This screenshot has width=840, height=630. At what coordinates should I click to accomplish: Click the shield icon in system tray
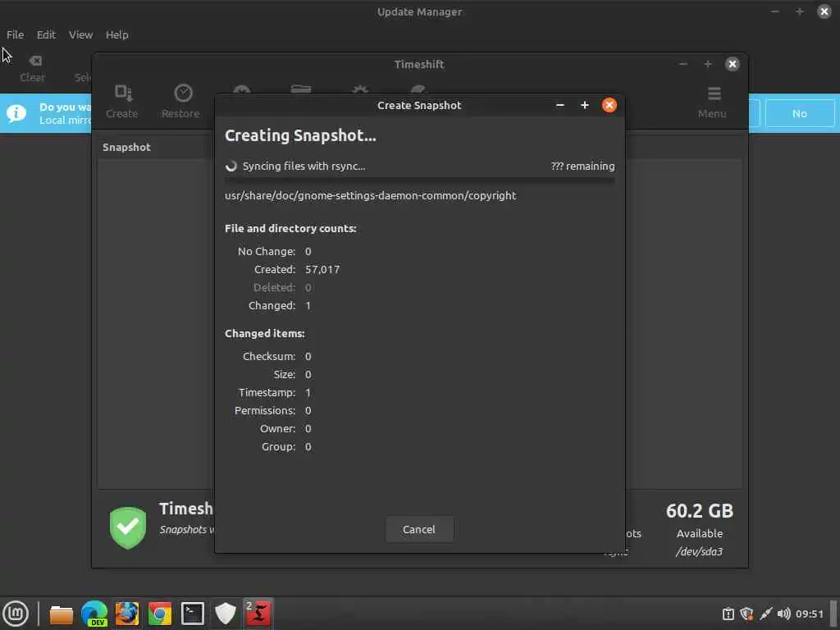tap(746, 614)
